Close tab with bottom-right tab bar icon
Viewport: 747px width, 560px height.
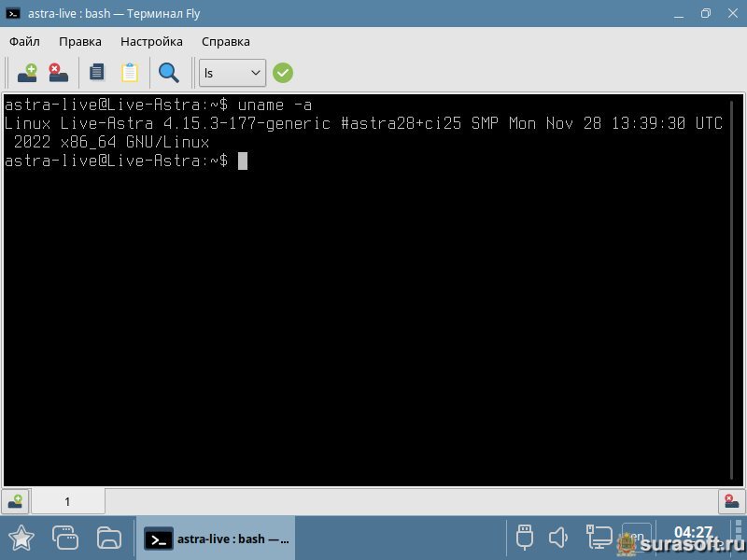(732, 501)
